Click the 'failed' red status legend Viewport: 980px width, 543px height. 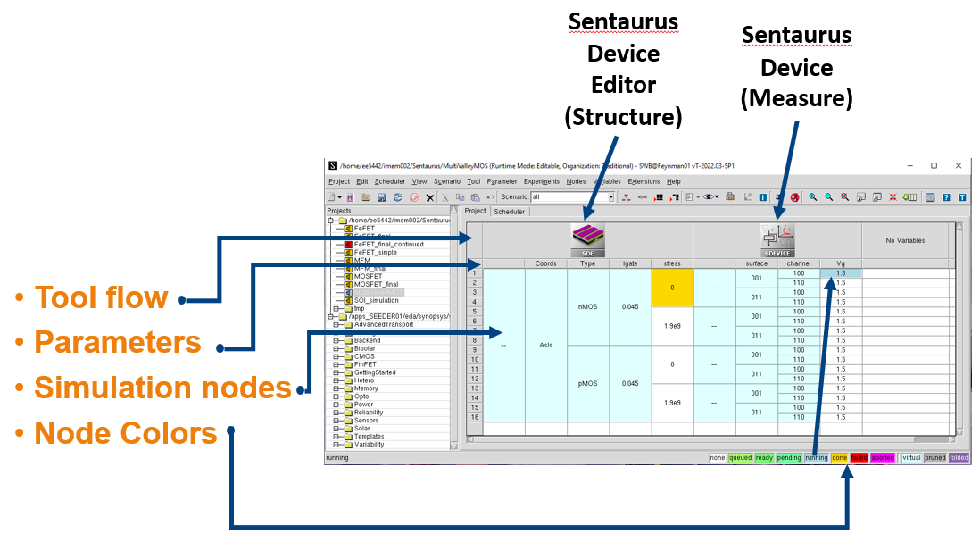(859, 457)
